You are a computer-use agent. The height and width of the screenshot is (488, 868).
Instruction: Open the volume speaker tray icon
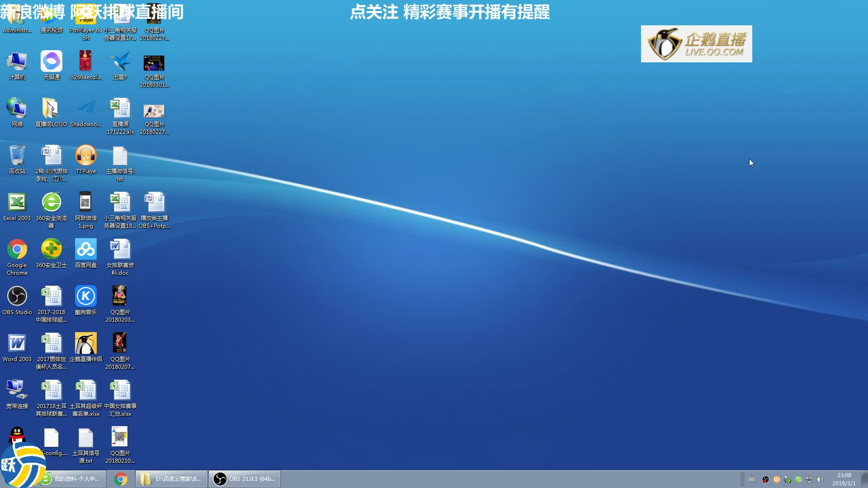pos(820,479)
